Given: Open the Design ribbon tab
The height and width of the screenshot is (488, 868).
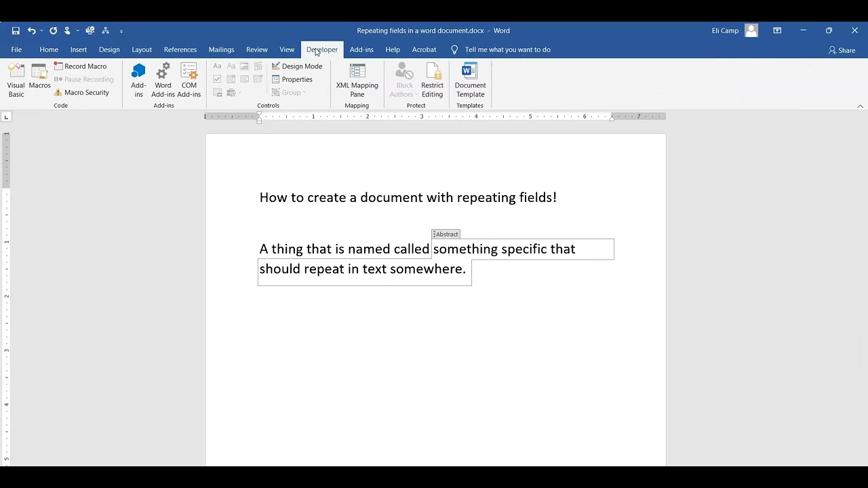Looking at the screenshot, I should click(x=109, y=49).
